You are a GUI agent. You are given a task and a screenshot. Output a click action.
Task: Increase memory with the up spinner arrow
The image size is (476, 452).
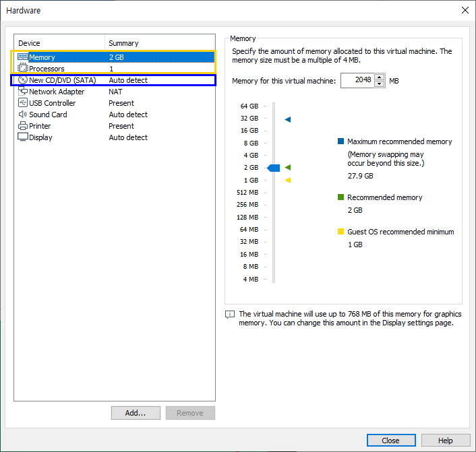(x=379, y=77)
